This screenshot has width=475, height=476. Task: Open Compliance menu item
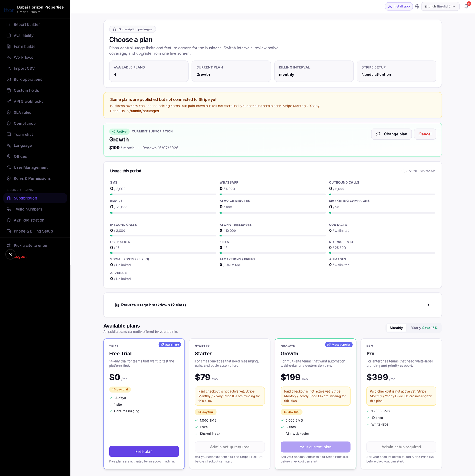[35, 124]
